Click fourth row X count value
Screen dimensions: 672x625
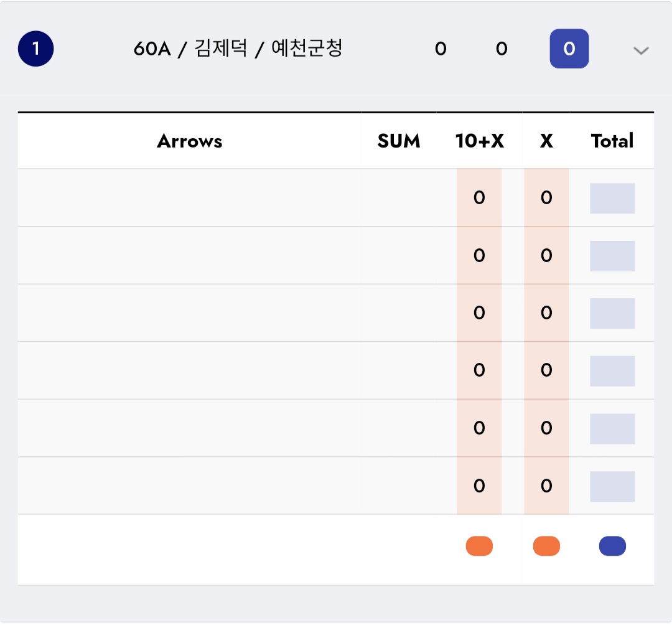point(546,371)
